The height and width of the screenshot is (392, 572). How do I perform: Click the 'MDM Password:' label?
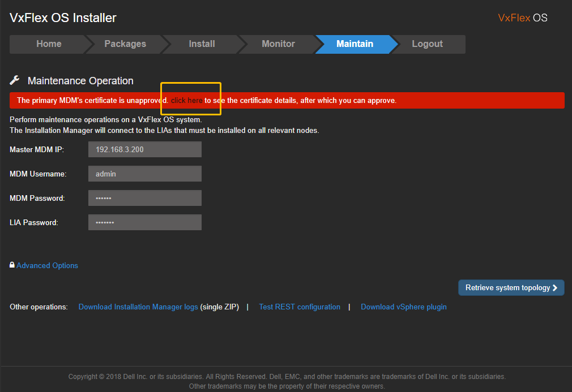coord(37,198)
